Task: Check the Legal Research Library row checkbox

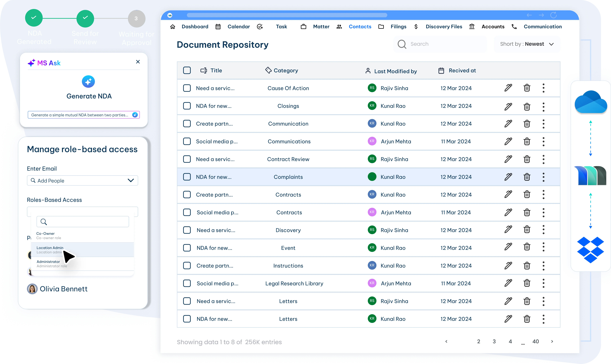Action: (187, 283)
